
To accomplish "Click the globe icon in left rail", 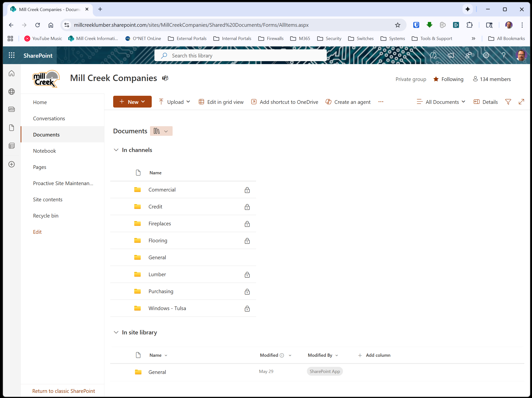I will [x=12, y=92].
